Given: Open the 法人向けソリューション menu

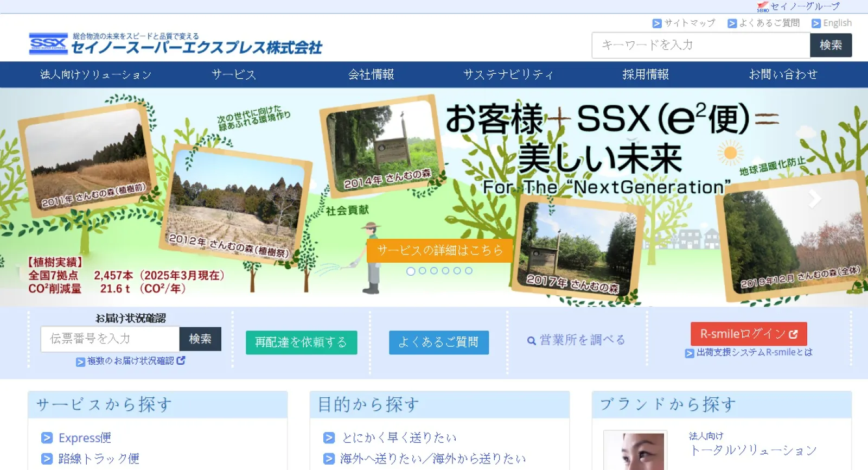Looking at the screenshot, I should 96,74.
